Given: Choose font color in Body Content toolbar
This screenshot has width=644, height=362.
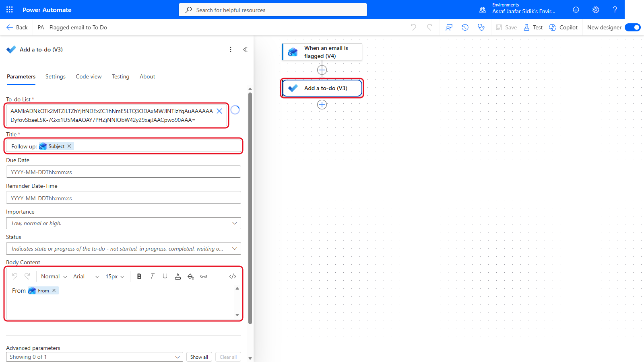Looking at the screenshot, I should click(x=178, y=276).
